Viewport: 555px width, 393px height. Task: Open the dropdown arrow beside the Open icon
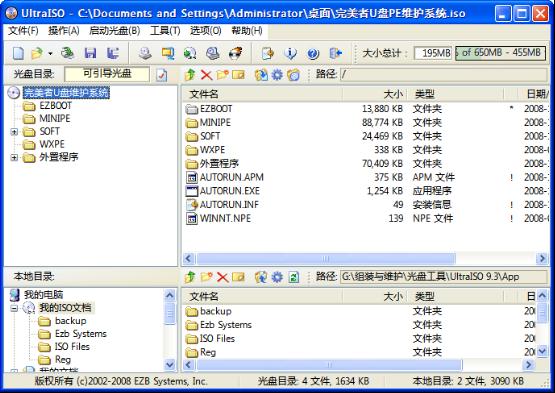coord(50,54)
